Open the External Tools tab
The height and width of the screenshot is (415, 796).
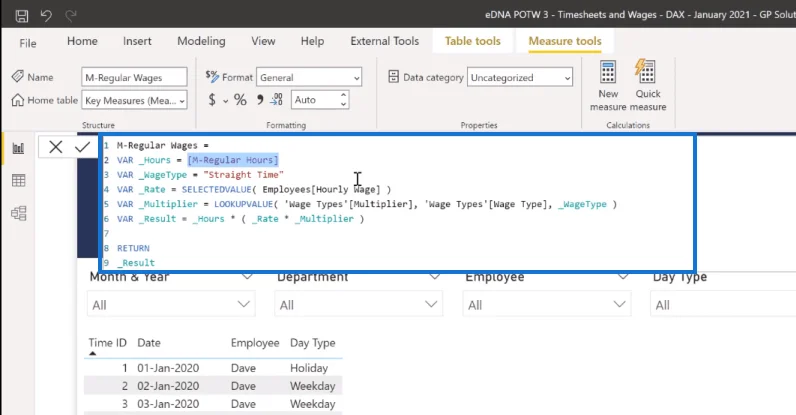385,41
